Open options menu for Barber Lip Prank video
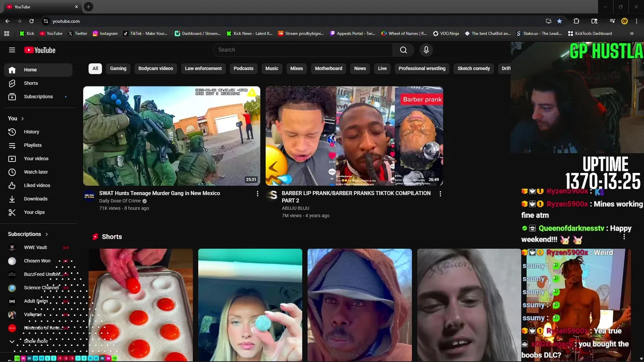The height and width of the screenshot is (362, 644). click(x=440, y=194)
